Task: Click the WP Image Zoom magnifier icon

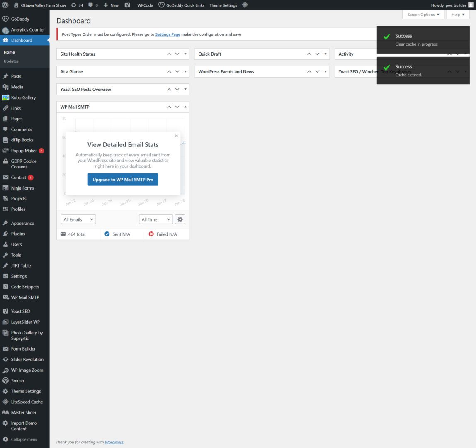Action: [x=5, y=370]
